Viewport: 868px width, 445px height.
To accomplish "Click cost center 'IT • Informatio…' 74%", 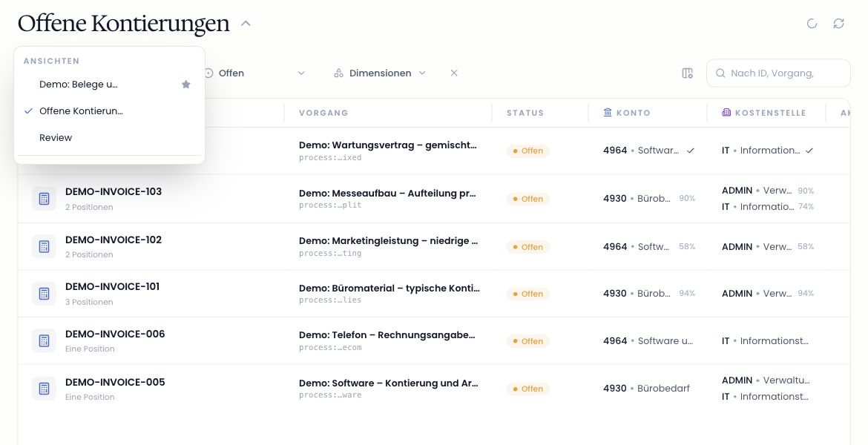I will click(x=758, y=206).
